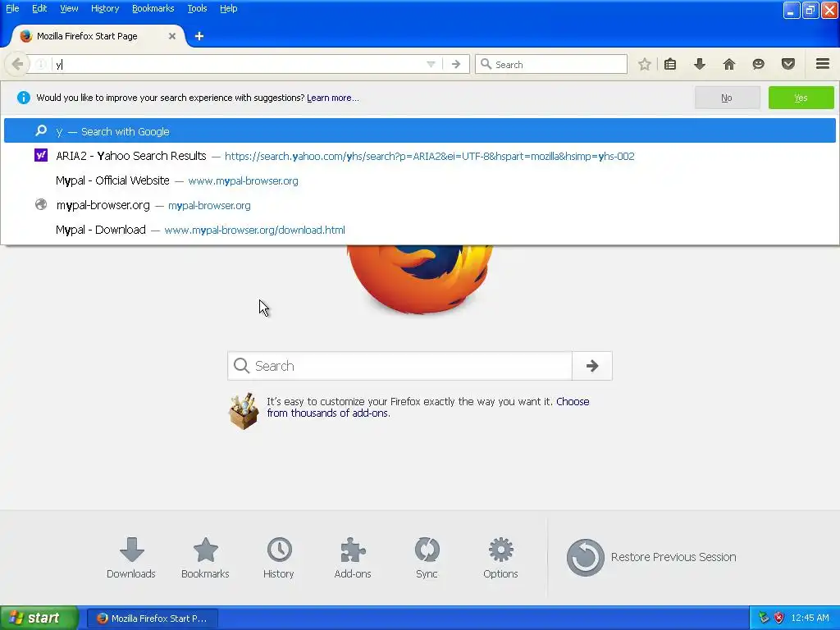
Task: Select 'y — Search with Google' suggestion
Action: click(x=419, y=131)
